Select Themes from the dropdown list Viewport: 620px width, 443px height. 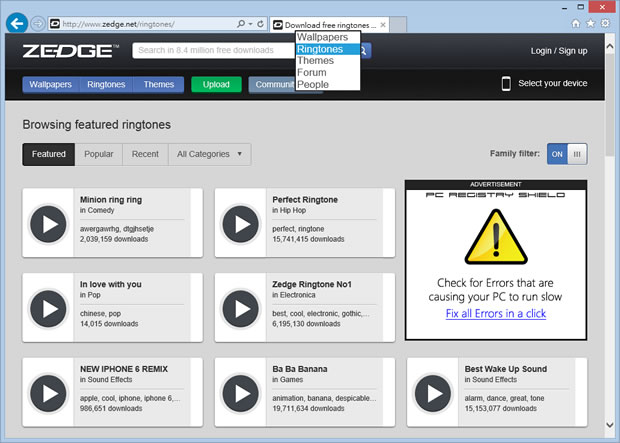coord(316,61)
